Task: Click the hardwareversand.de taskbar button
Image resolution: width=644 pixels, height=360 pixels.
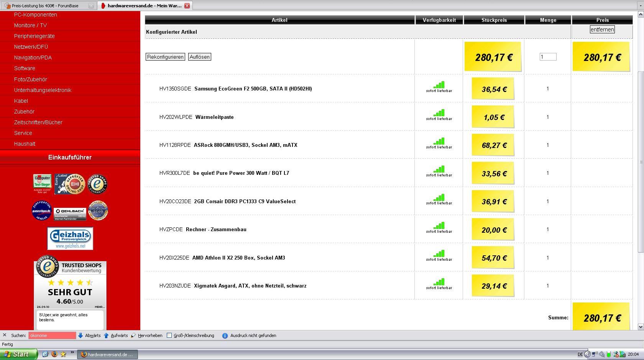Action: coord(108,354)
